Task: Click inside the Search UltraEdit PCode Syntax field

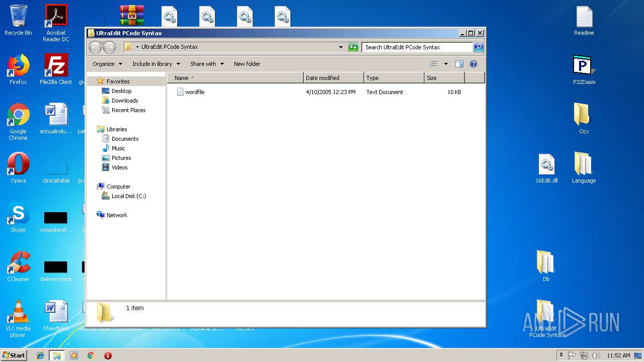Action: (417, 47)
